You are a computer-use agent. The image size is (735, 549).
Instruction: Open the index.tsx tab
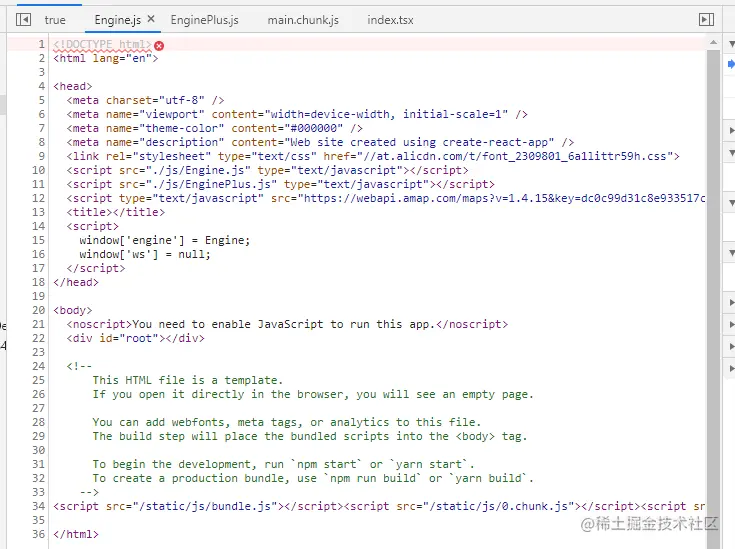[x=390, y=20]
